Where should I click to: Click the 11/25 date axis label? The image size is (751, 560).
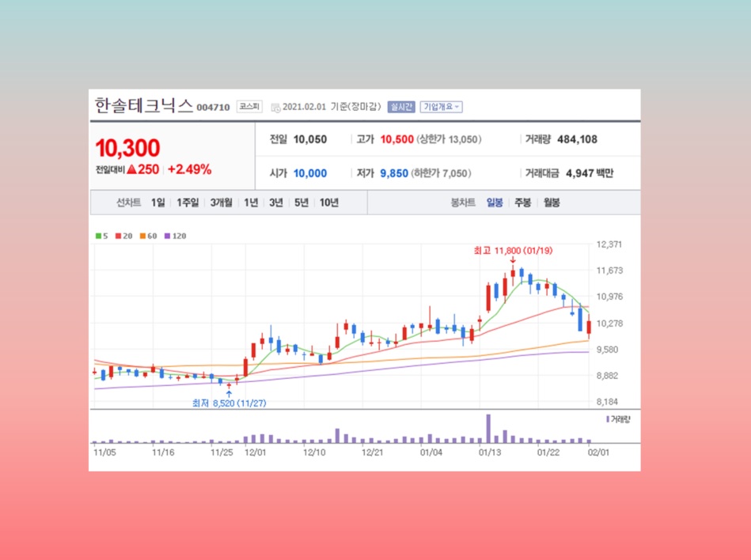click(x=222, y=452)
